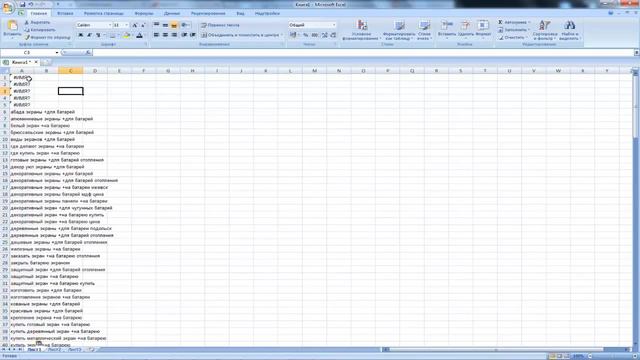Open Форматировать как таблицу gallery
This screenshot has width=640, height=360.
pos(399,30)
